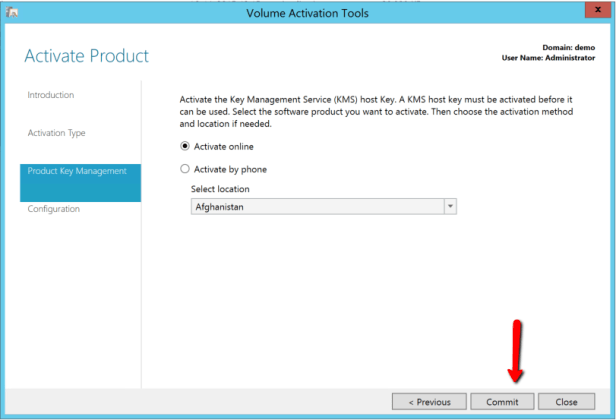Click the Close button in the footer

(566, 401)
